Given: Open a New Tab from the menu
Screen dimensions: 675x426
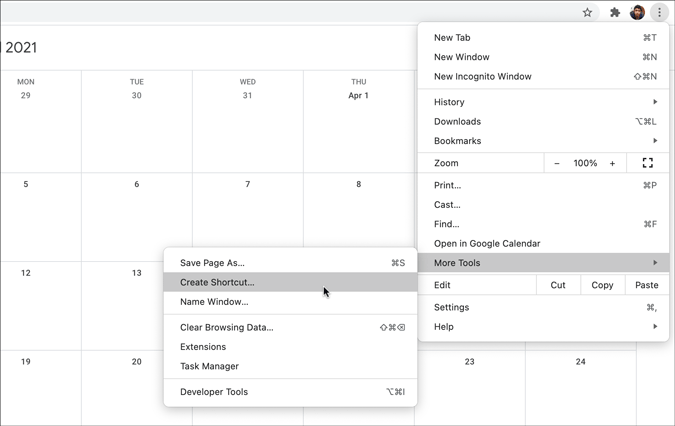Looking at the screenshot, I should tap(543, 37).
